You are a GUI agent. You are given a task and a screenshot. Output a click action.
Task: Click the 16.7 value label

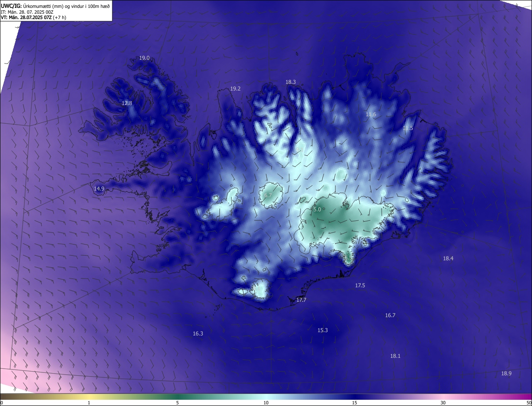click(390, 316)
